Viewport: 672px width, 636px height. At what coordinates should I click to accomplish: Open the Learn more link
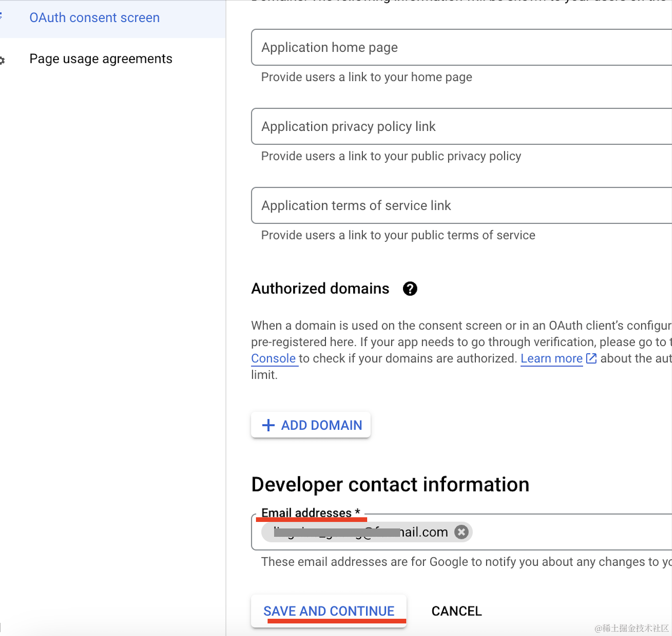551,359
